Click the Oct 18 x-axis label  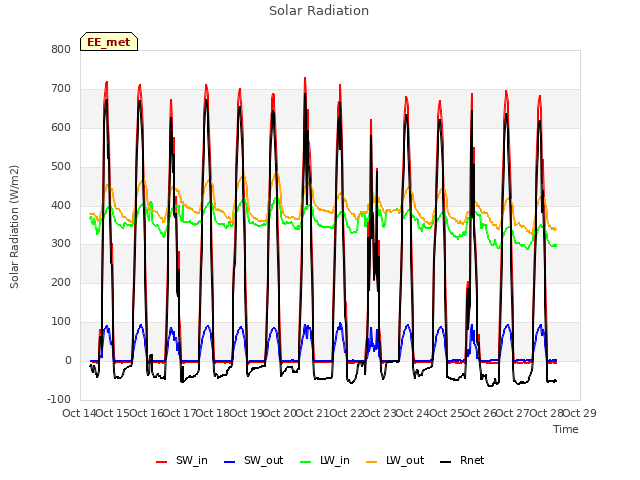pos(212,413)
